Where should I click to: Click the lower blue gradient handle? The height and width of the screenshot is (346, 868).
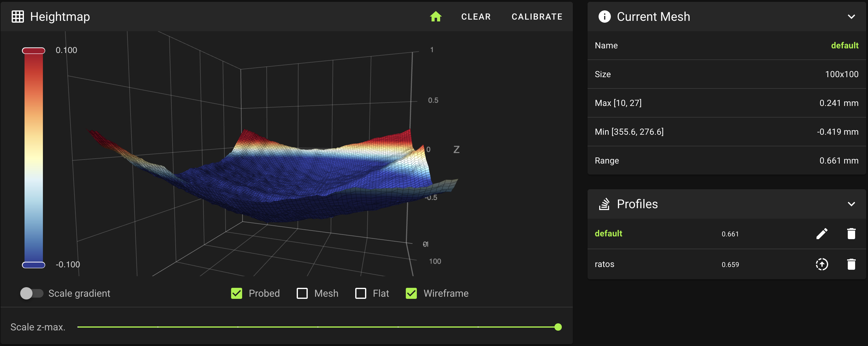click(x=34, y=265)
